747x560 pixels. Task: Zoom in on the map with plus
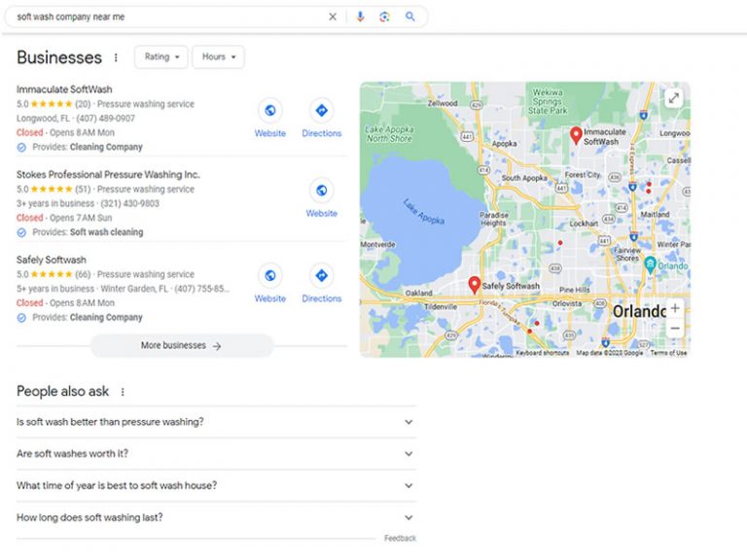tap(675, 308)
